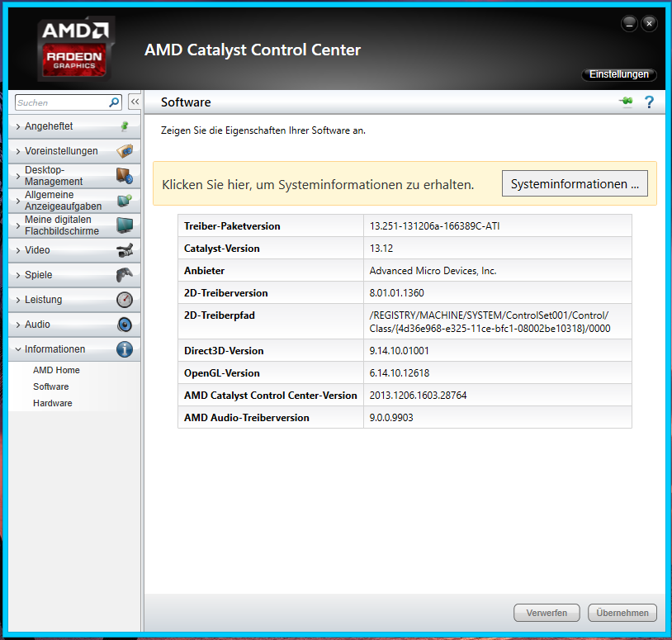Click the Systeminformationen button
Viewport: 672px width, 640px height.
tap(575, 183)
